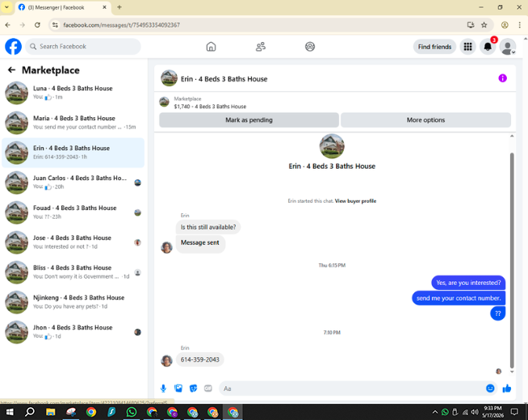The width and height of the screenshot is (528, 420).
Task: Open conversation info purple icon
Action: [502, 78]
